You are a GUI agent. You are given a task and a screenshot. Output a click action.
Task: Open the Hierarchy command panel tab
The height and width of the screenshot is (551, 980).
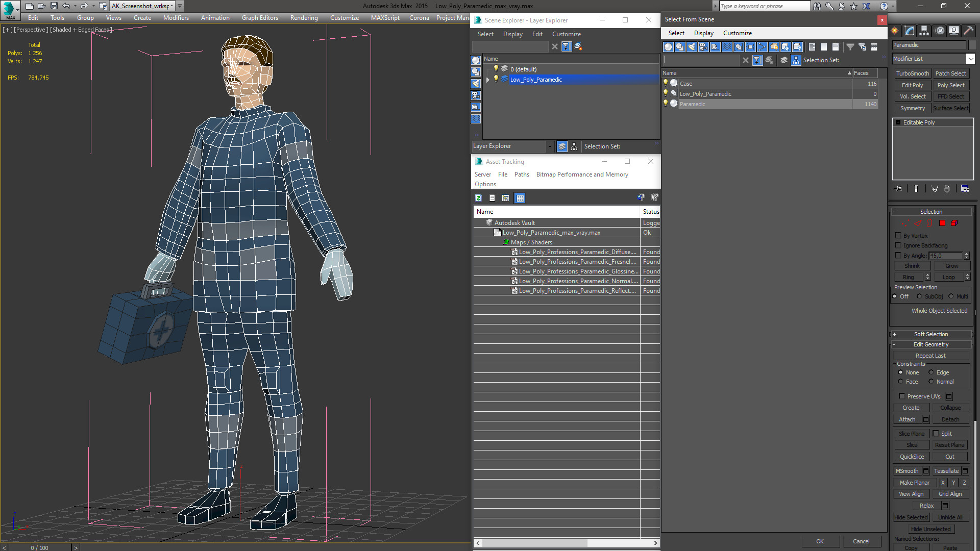coord(924,31)
